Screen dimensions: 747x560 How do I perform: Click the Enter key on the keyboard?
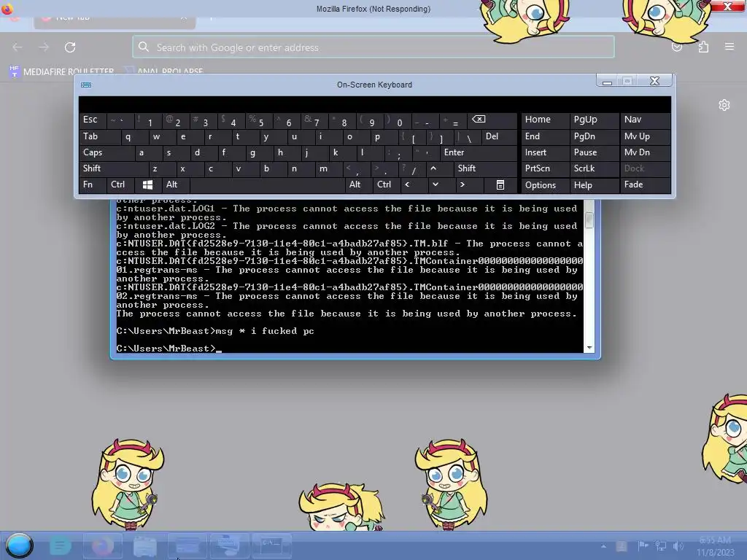(x=478, y=153)
